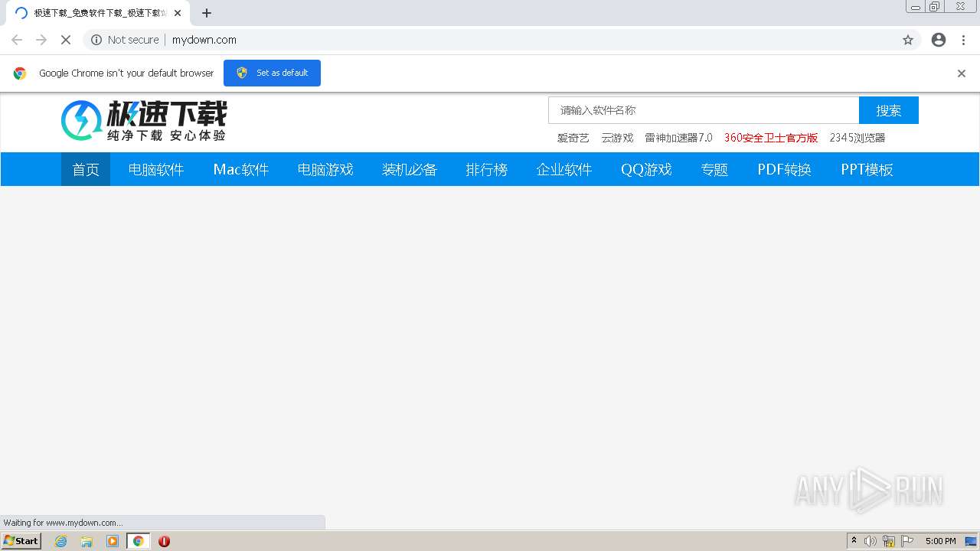The height and width of the screenshot is (551, 980).
Task: Open the Chrome profile account icon
Action: coord(939,40)
